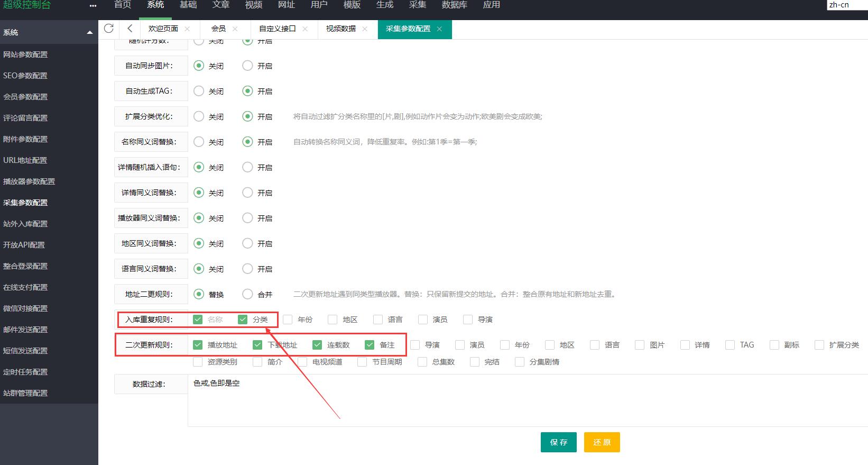Close the 欢迎页面 tab

click(187, 29)
